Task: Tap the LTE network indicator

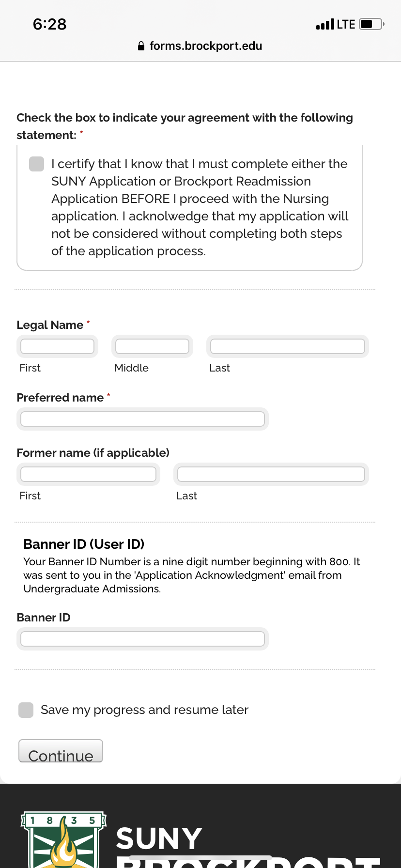Action: [346, 24]
